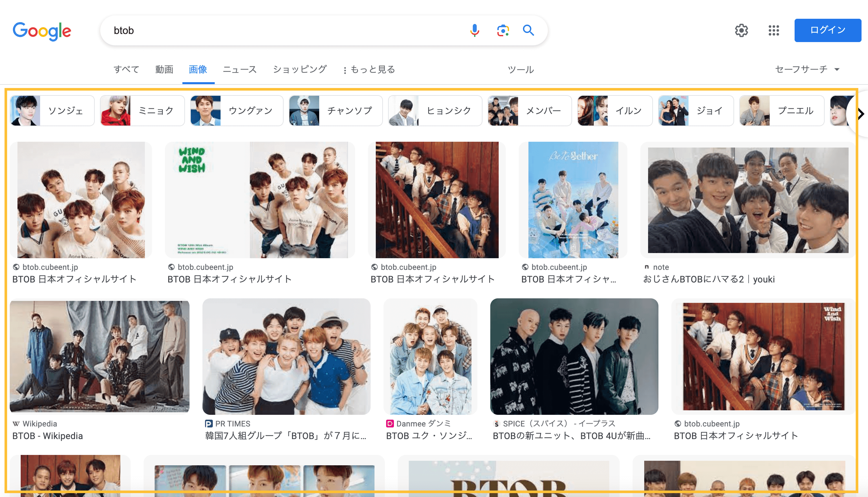This screenshot has width=868, height=497.
Task: Open the Danmee denim group thumbnail
Action: (430, 356)
